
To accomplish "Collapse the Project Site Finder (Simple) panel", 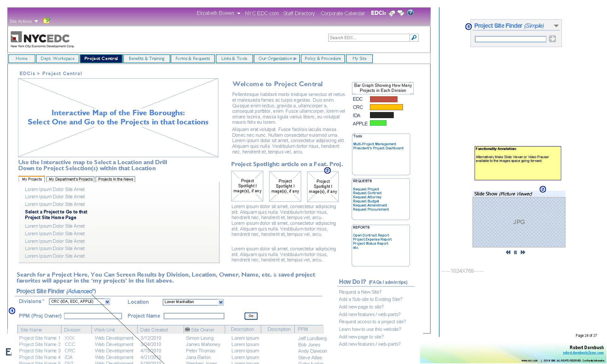I will click(556, 26).
